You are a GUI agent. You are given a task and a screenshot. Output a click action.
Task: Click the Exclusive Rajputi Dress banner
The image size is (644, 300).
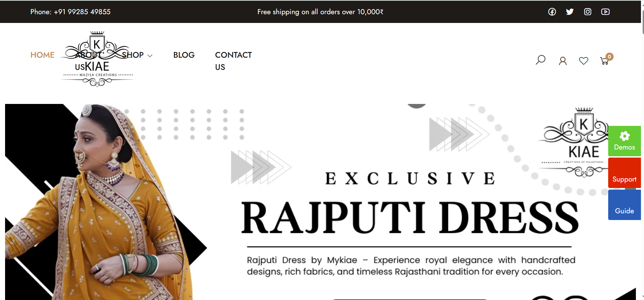[x=320, y=202]
